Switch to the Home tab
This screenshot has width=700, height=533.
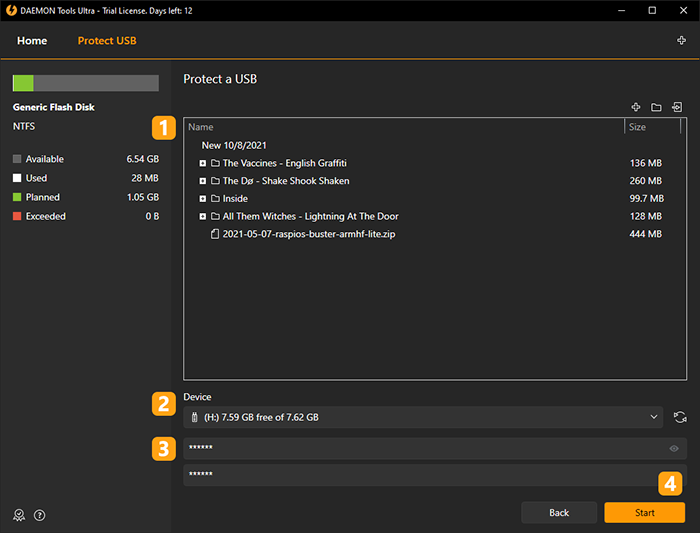coord(32,41)
